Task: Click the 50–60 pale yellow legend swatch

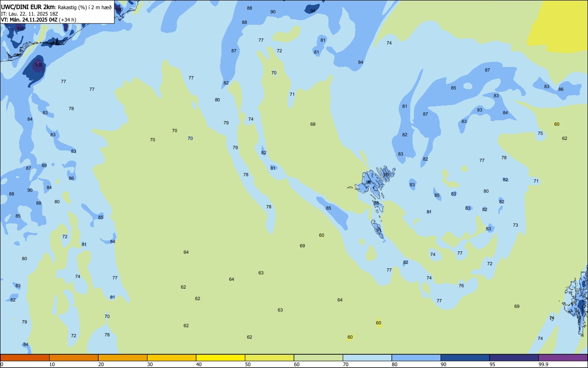Action: click(x=269, y=357)
